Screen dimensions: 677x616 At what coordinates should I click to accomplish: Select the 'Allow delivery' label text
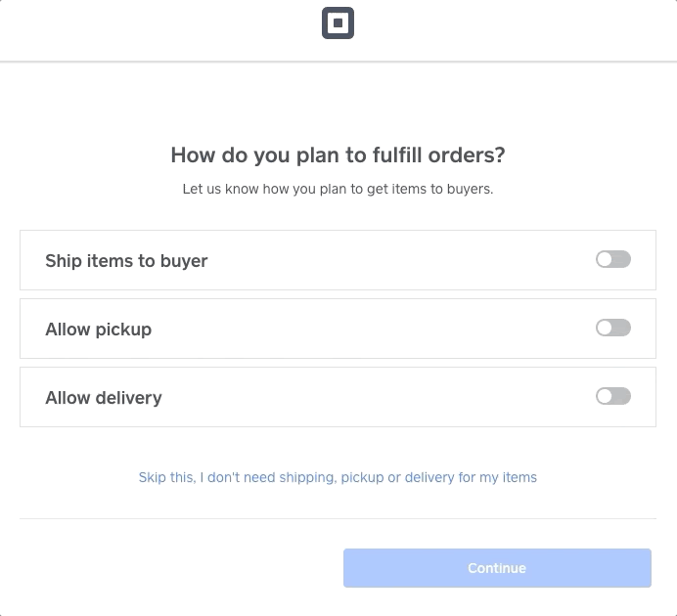pos(104,398)
